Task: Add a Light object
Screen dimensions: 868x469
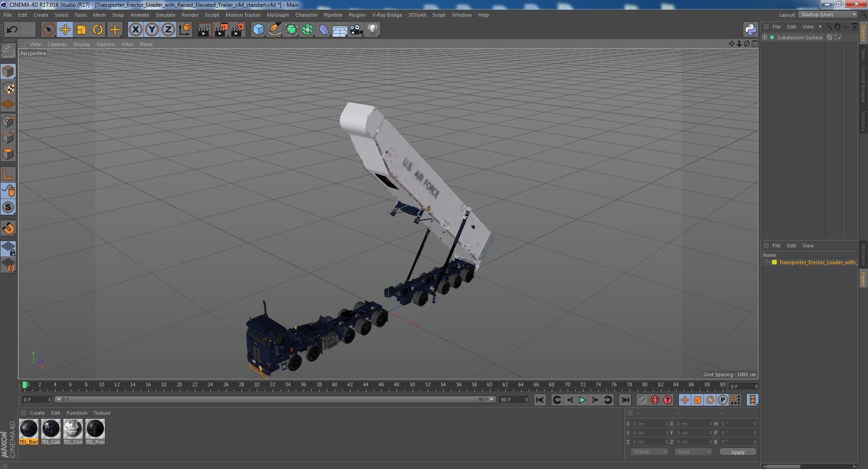Action: click(x=372, y=30)
